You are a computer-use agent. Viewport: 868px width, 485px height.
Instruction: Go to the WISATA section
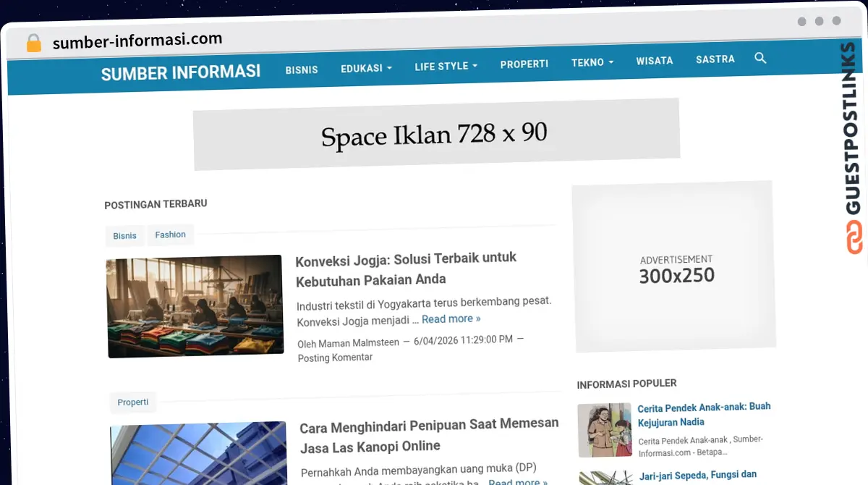pos(655,61)
